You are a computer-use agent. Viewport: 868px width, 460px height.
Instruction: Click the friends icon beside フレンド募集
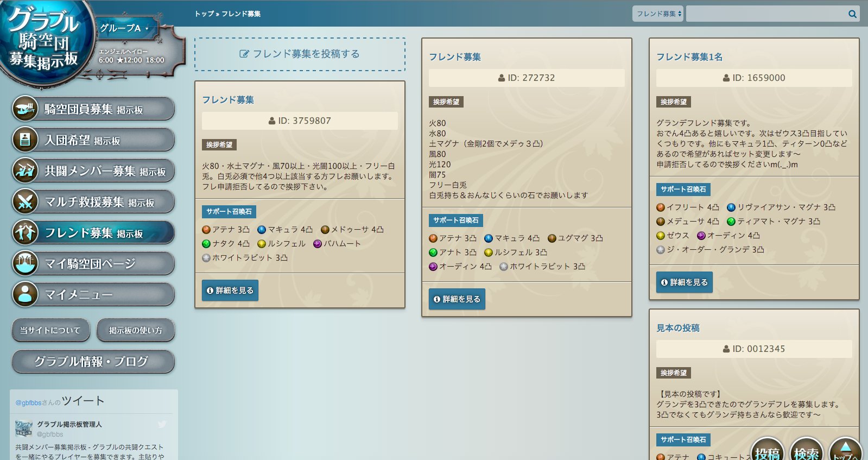click(x=25, y=232)
